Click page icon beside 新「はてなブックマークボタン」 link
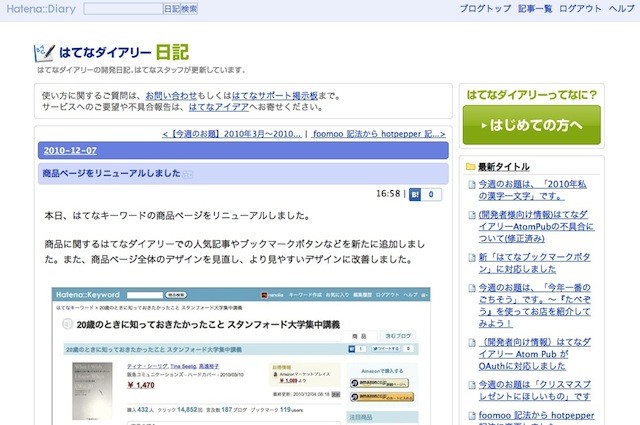This screenshot has width=640, height=425. [x=472, y=257]
